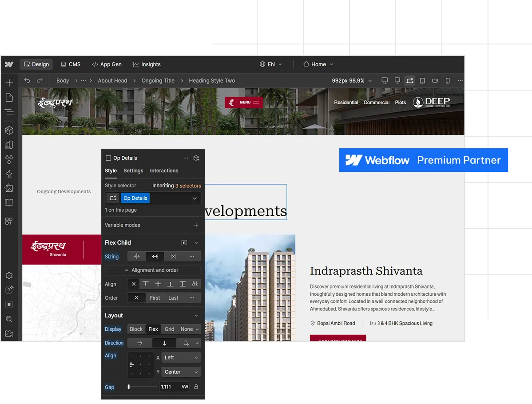Click the create component cube icon
This screenshot has height=404, width=532.
click(x=196, y=158)
